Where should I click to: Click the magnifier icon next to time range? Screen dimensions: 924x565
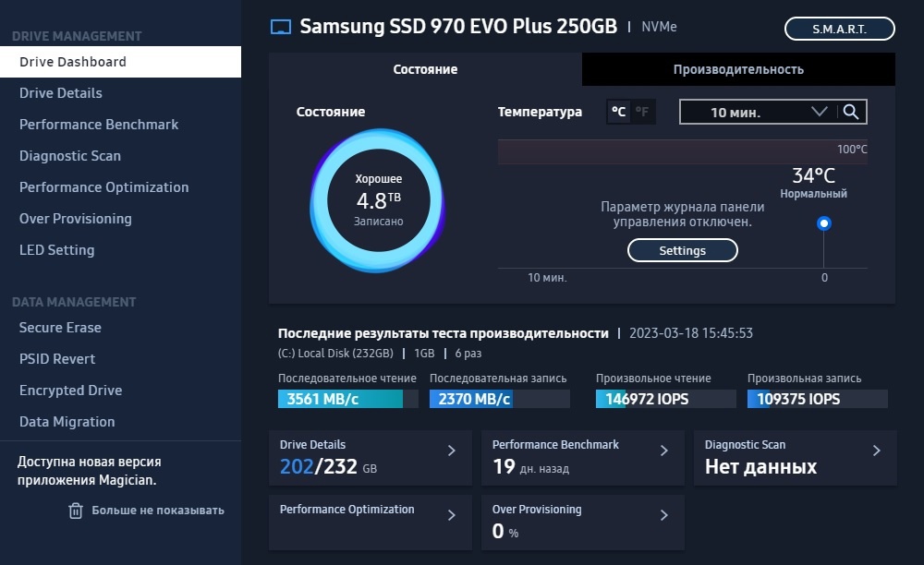tap(851, 112)
